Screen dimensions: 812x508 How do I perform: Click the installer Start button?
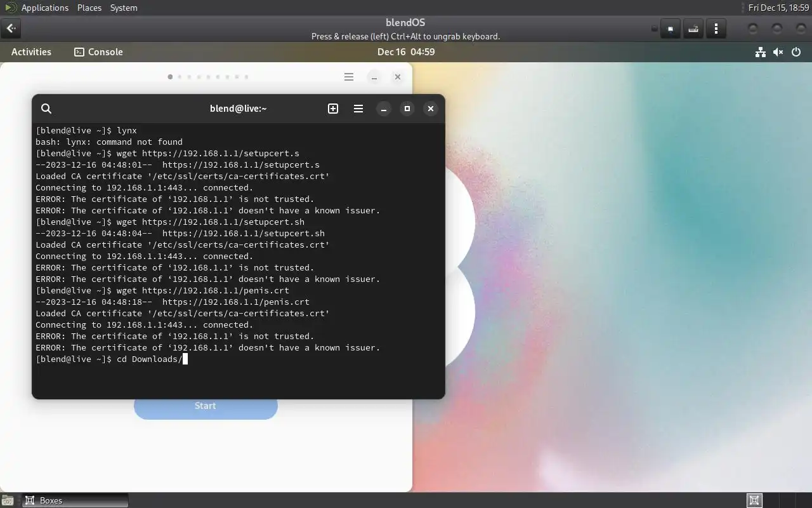[206, 406]
